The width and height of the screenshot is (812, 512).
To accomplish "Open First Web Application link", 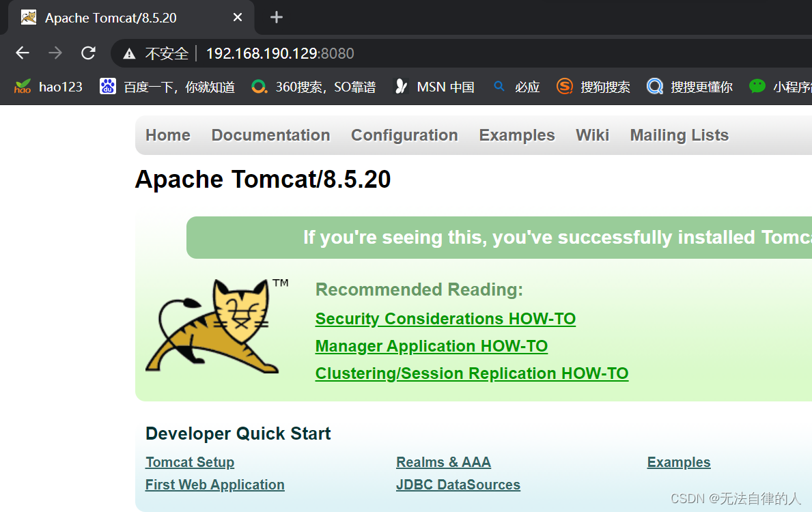I will point(215,485).
